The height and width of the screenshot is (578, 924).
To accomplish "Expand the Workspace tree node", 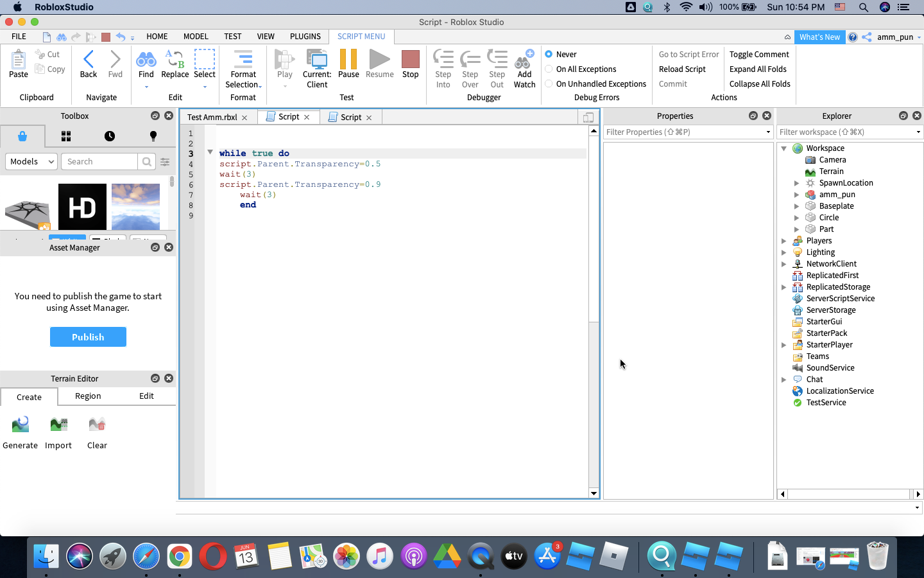I will (784, 148).
